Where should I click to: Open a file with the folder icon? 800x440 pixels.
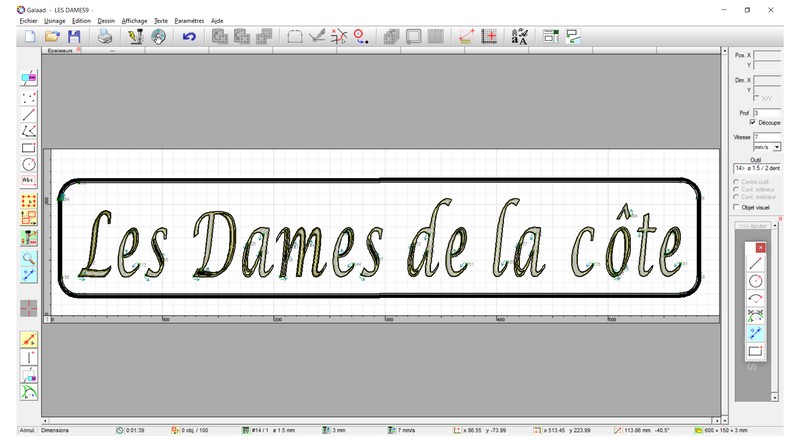click(x=52, y=37)
